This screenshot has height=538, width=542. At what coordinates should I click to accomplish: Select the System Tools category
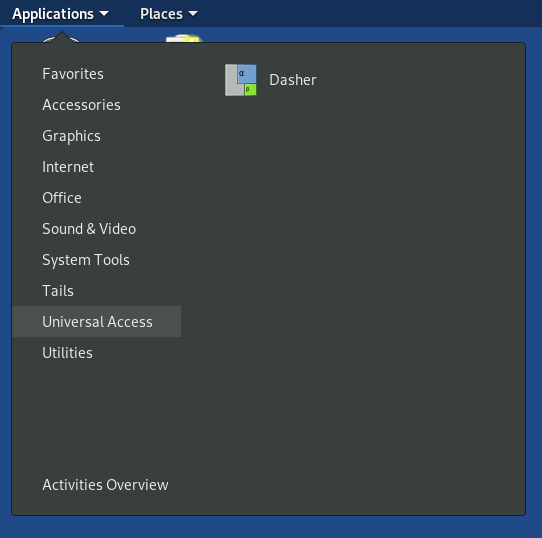point(96,260)
